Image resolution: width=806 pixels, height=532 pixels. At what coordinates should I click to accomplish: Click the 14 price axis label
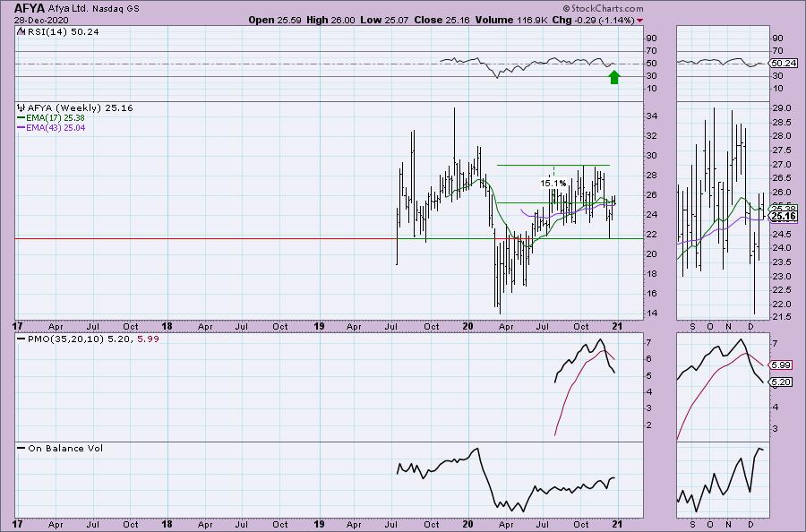point(651,313)
